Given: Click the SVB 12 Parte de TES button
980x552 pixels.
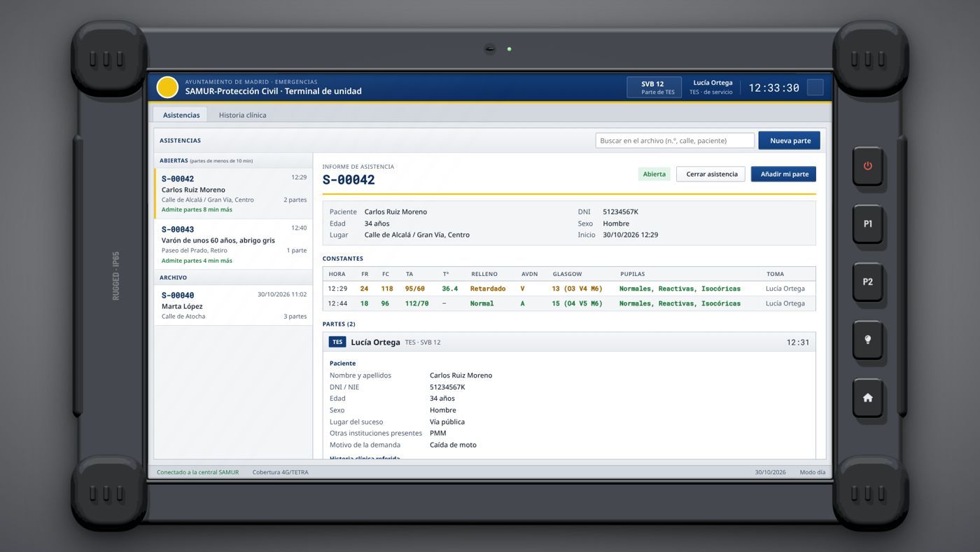Looking at the screenshot, I should (x=654, y=88).
